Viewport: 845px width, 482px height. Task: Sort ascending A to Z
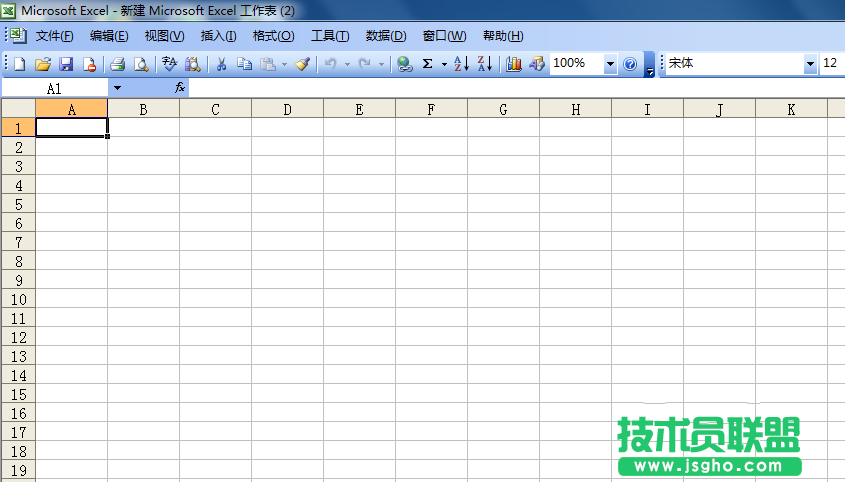pos(461,64)
